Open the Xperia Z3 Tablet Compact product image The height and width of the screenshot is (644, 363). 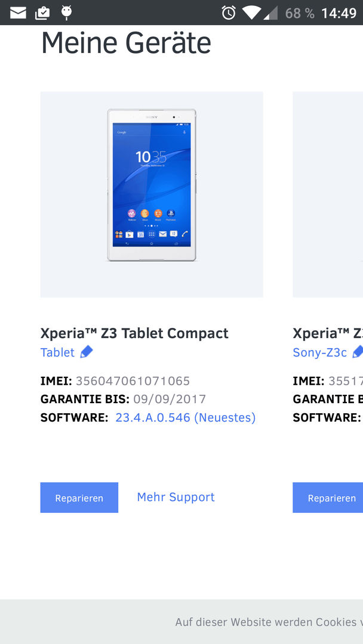pyautogui.click(x=152, y=194)
